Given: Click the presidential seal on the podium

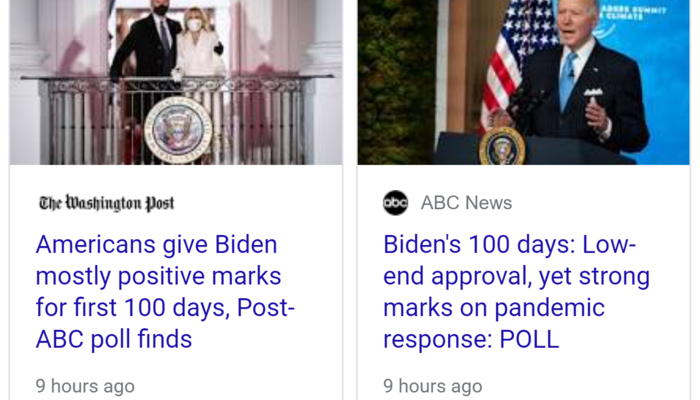Looking at the screenshot, I should point(502,146).
